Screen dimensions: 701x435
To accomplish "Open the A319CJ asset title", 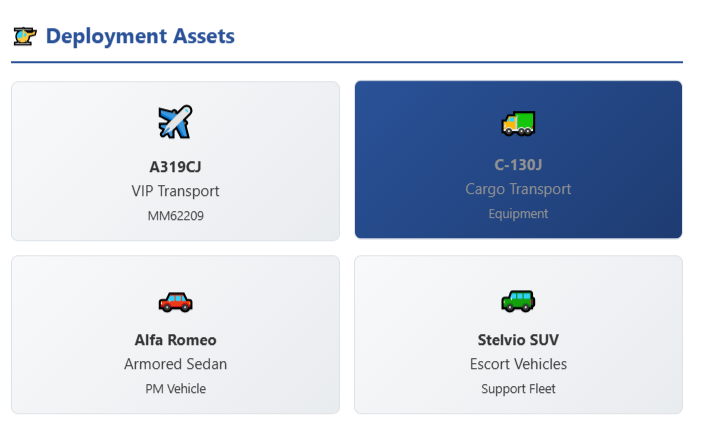I will point(175,167).
